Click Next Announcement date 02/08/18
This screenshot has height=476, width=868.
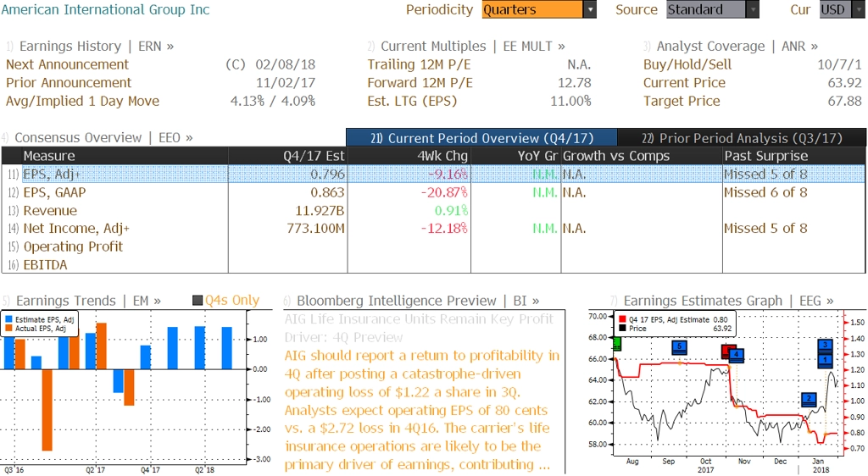click(x=285, y=64)
